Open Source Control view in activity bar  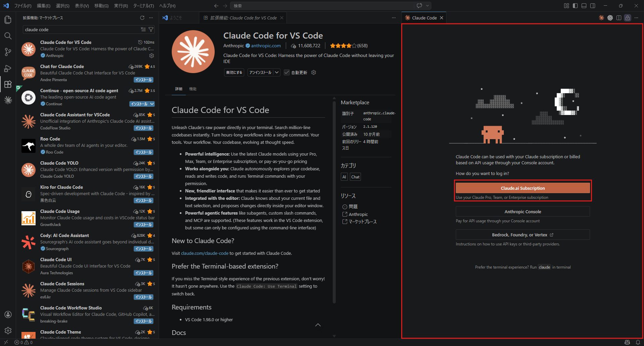8,52
